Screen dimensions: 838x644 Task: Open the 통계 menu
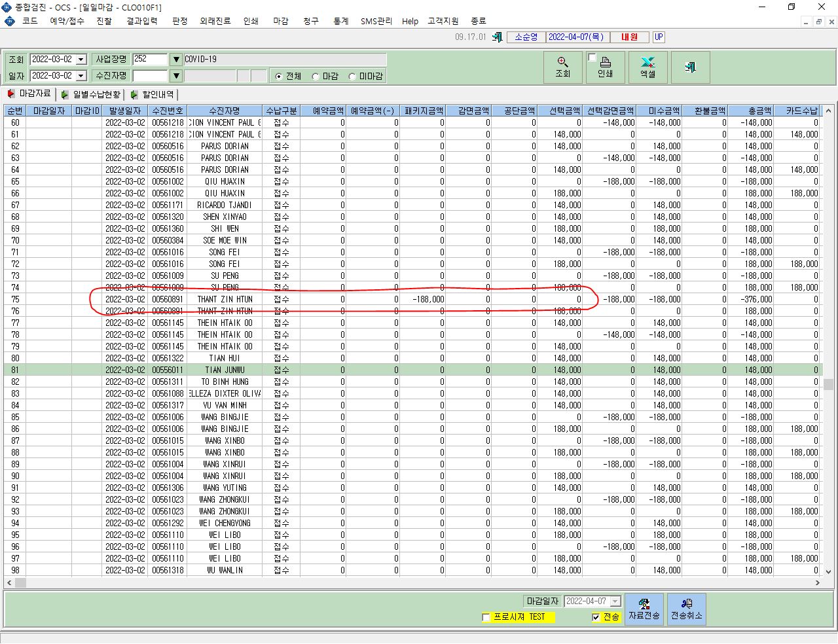point(341,21)
